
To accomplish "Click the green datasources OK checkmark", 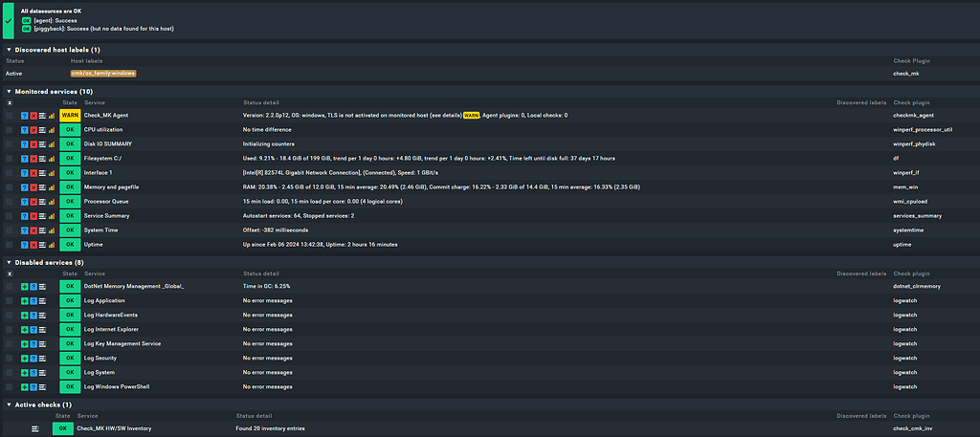I will click(9, 18).
